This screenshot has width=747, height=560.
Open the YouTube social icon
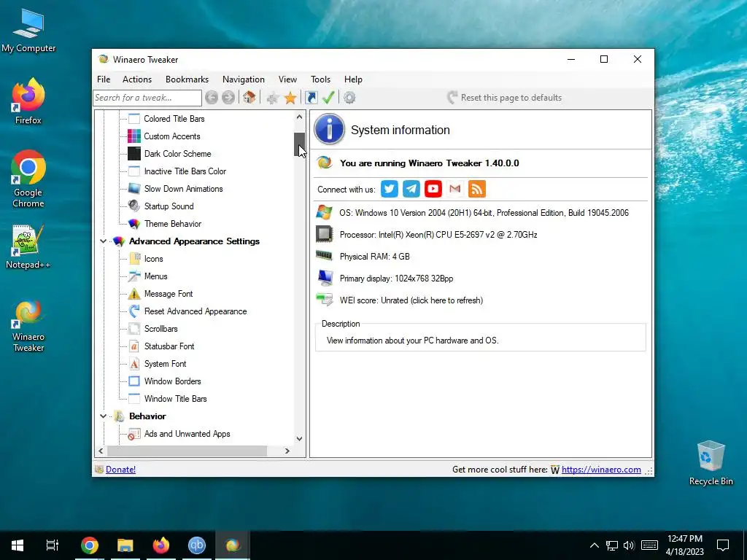click(433, 189)
